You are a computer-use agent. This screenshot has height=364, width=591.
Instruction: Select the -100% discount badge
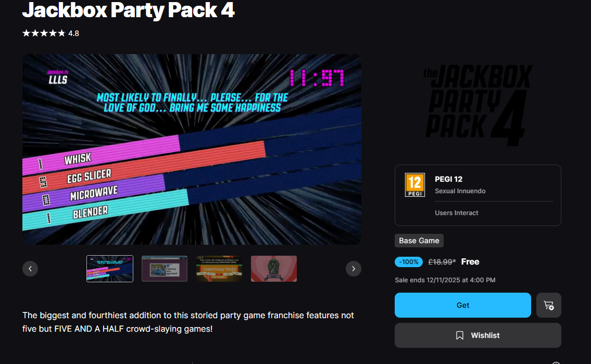coord(409,262)
